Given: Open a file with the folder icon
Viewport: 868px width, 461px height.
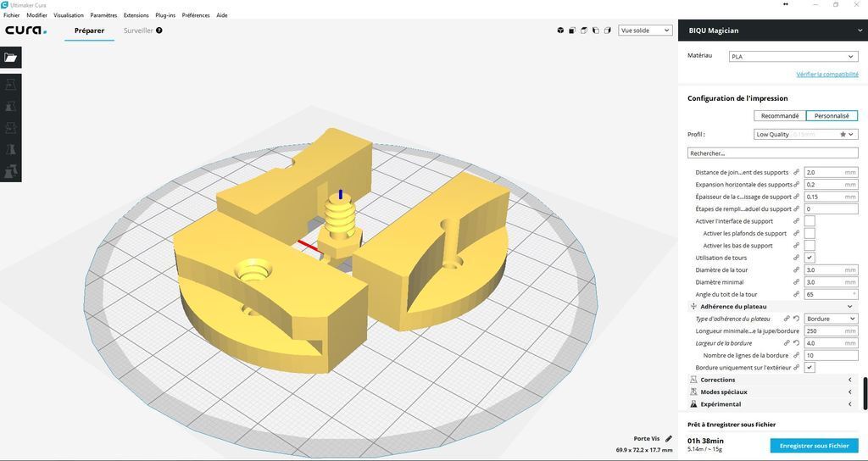Looking at the screenshot, I should click(x=10, y=57).
